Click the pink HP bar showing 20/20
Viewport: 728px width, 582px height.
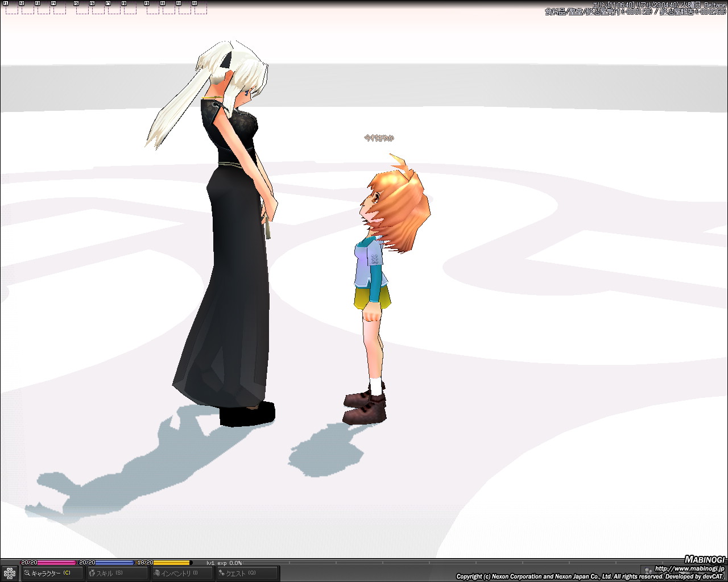[x=48, y=563]
